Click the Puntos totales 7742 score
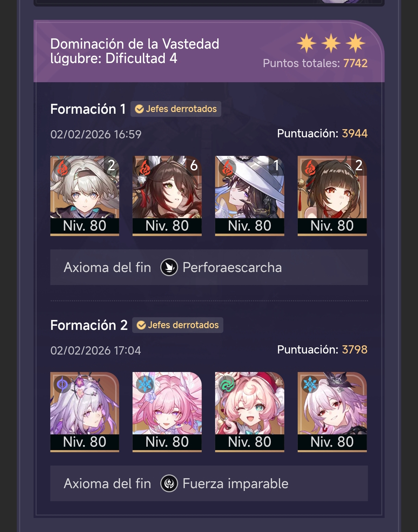Image resolution: width=418 pixels, height=532 pixels. [x=315, y=63]
